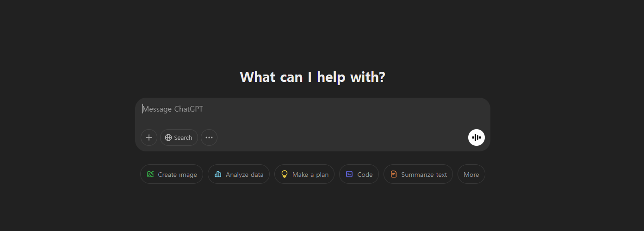Focus the Message ChatGPT input field
The image size is (644, 231).
coord(313,109)
